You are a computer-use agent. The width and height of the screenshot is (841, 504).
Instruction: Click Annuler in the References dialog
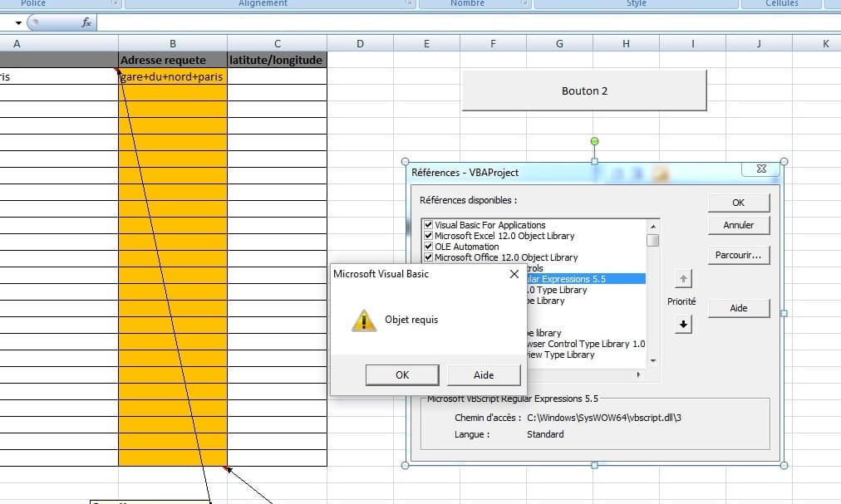738,225
